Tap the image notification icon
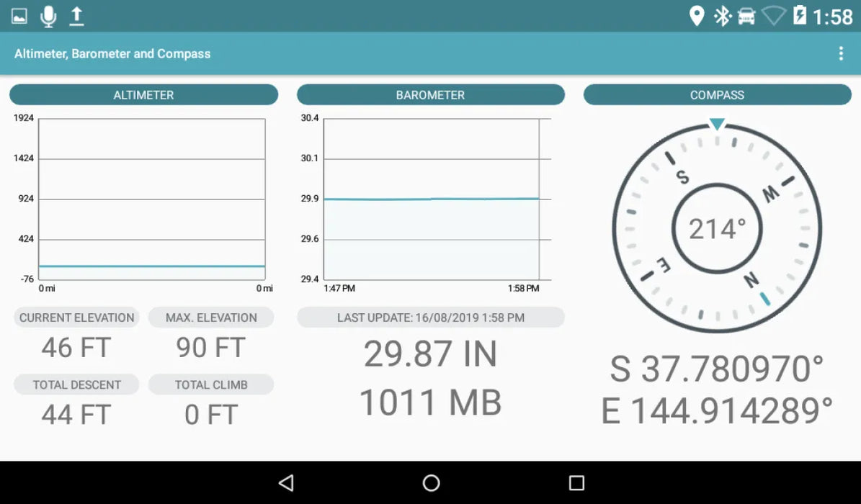The width and height of the screenshot is (861, 504). (19, 16)
